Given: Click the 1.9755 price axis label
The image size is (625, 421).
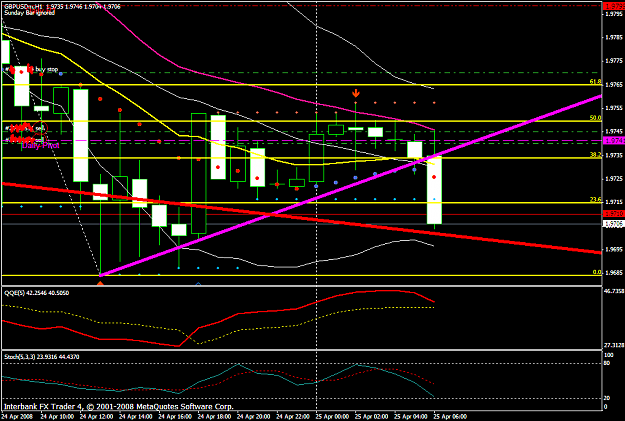Looking at the screenshot, I should (x=614, y=108).
